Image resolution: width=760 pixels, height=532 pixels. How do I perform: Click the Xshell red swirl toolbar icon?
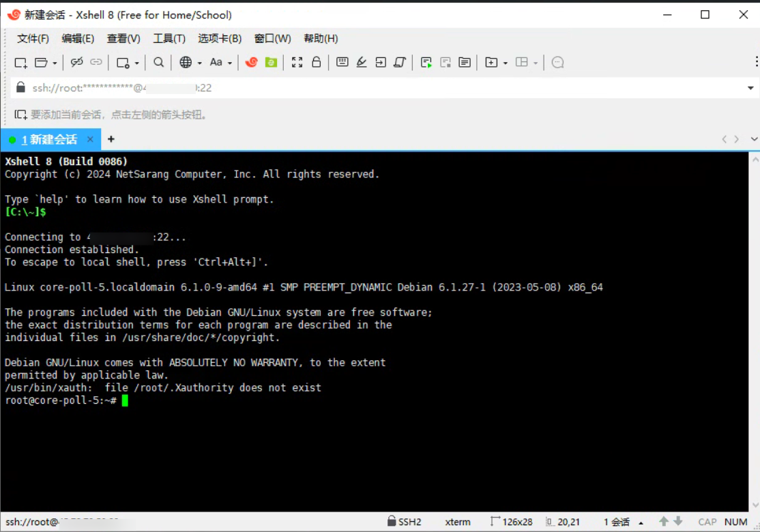tap(252, 63)
